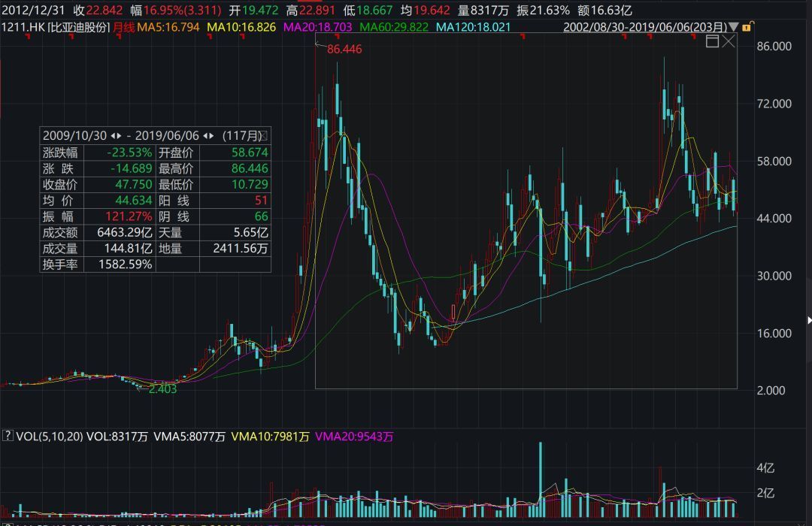Click the 86.446 high price marker

(344, 49)
